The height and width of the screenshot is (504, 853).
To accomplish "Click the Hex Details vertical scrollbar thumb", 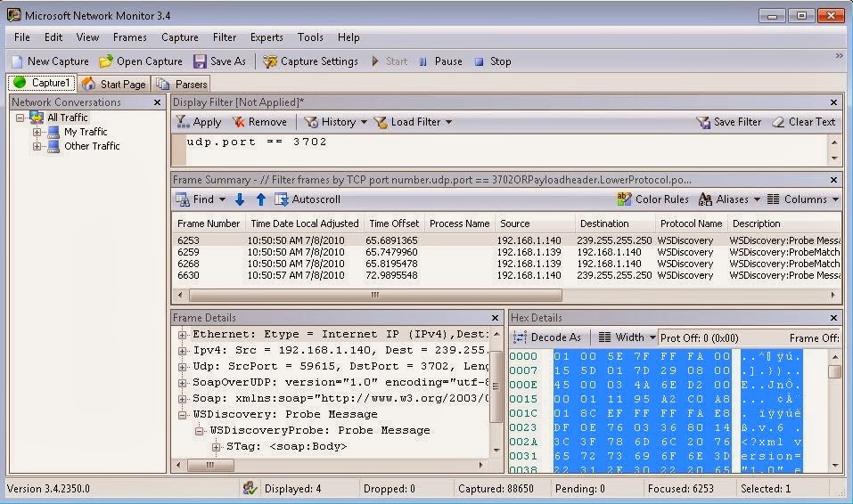I will (834, 372).
